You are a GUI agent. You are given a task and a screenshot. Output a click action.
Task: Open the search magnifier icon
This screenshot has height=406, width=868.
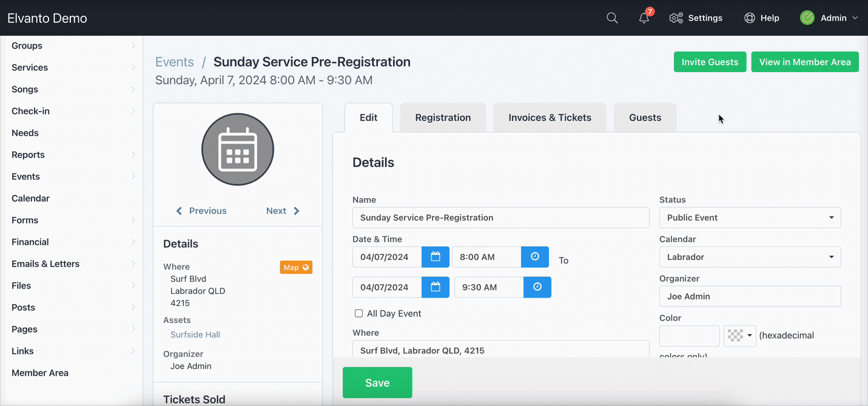[x=612, y=18]
